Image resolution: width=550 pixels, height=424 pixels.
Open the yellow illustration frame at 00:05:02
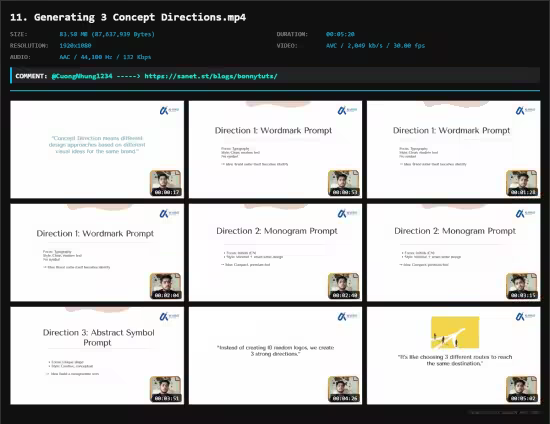pyautogui.click(x=454, y=356)
